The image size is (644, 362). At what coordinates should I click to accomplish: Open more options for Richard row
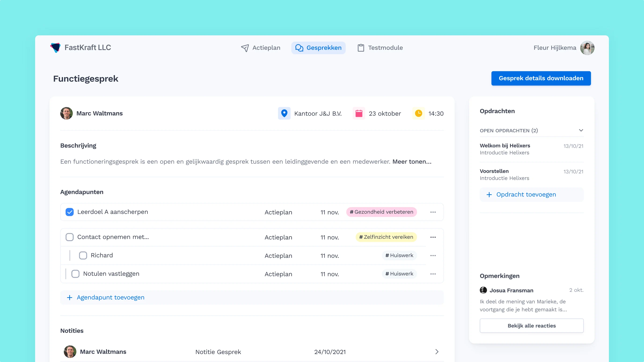pyautogui.click(x=433, y=256)
